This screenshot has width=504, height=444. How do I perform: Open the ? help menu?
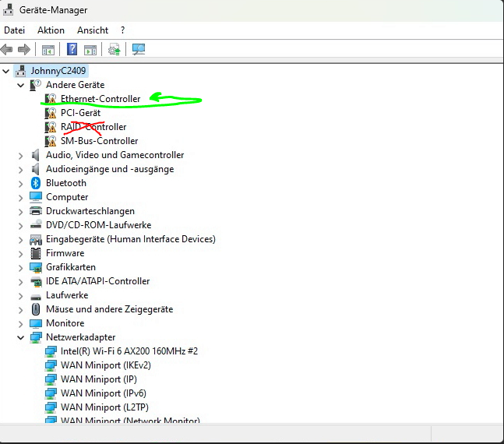coord(122,30)
